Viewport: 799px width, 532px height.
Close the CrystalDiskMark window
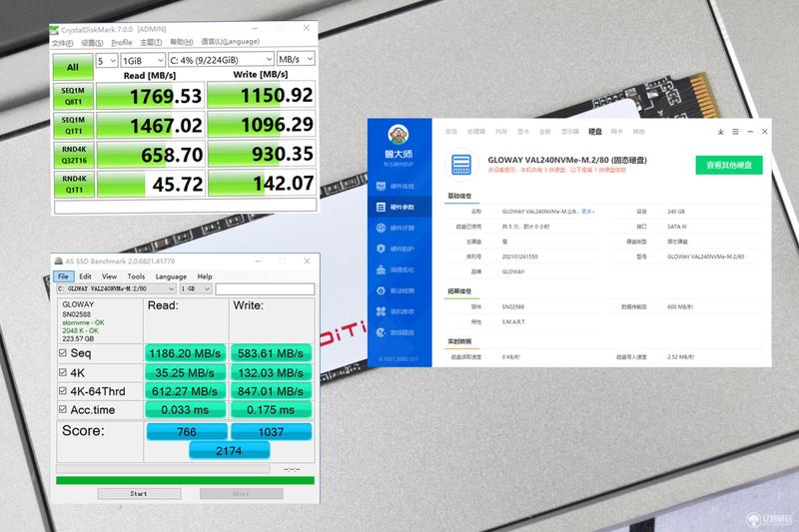307,28
